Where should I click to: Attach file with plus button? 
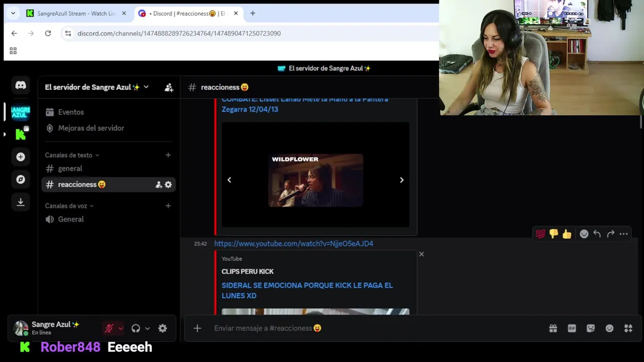tap(197, 328)
